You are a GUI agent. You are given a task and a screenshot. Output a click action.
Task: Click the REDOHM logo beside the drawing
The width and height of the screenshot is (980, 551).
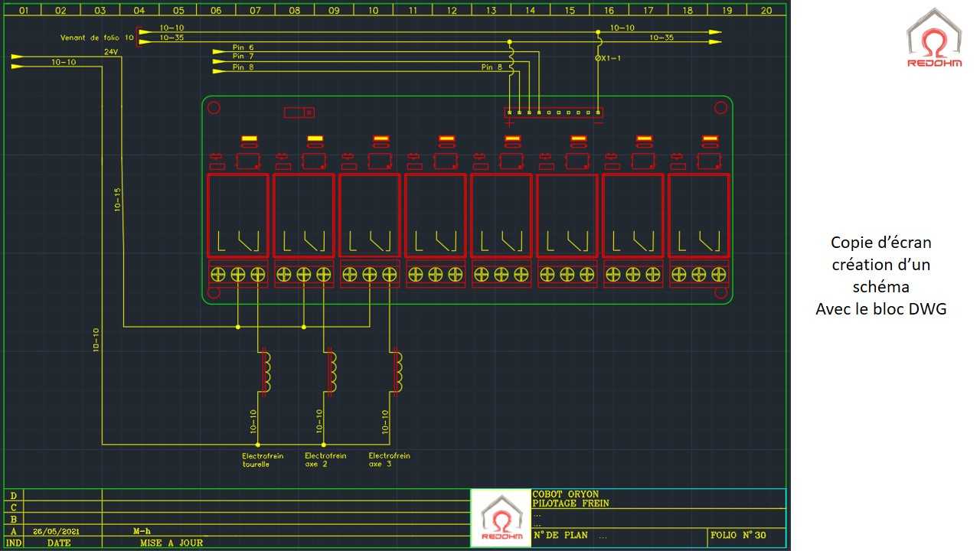[x=934, y=39]
